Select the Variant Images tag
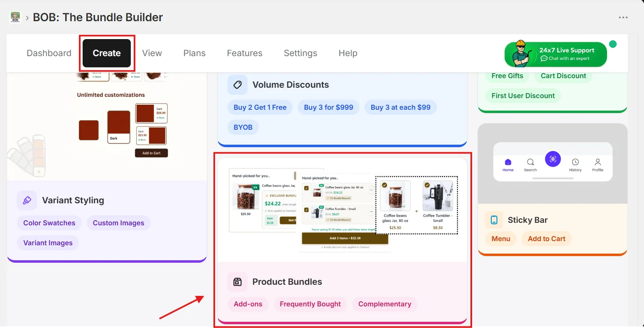 pyautogui.click(x=48, y=243)
